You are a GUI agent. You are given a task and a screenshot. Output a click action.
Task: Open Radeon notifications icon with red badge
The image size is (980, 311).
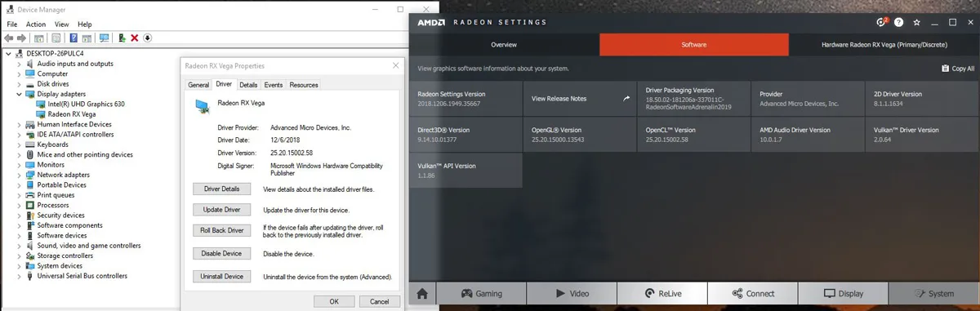pos(882,22)
